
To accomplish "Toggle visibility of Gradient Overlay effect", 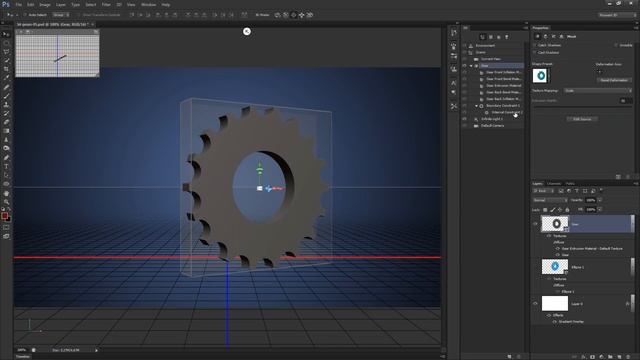I will 554,322.
